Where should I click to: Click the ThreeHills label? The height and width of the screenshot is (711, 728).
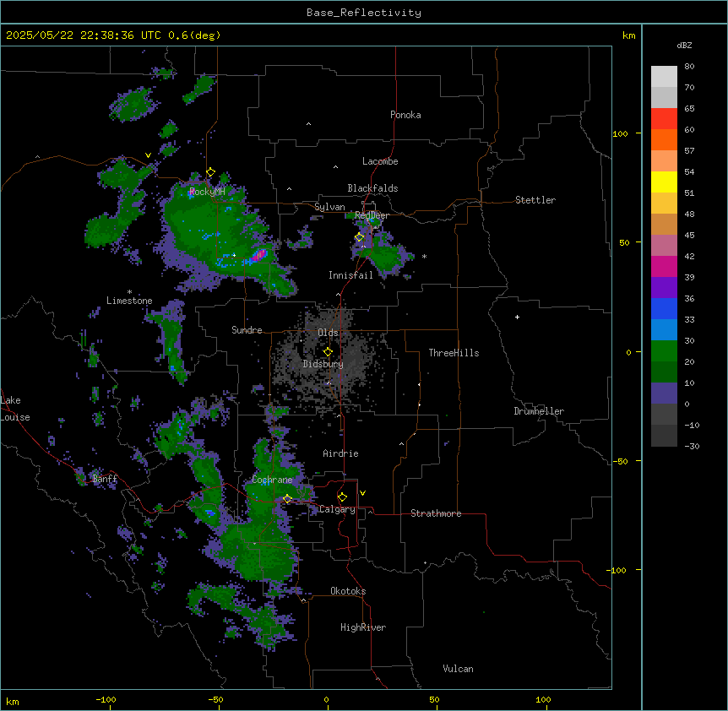click(x=454, y=353)
